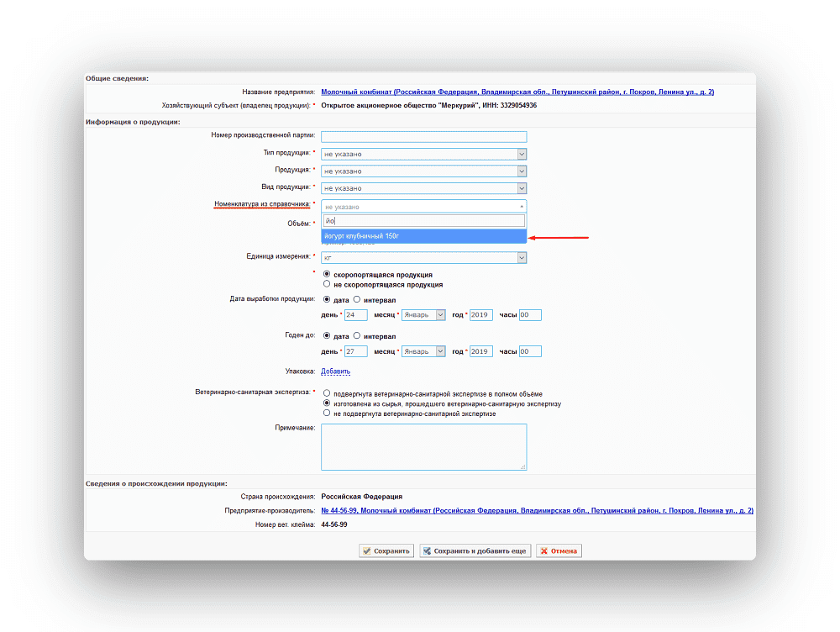Select подвергнута экспертизе в полном объёме radio
The image size is (840, 632).
(327, 393)
